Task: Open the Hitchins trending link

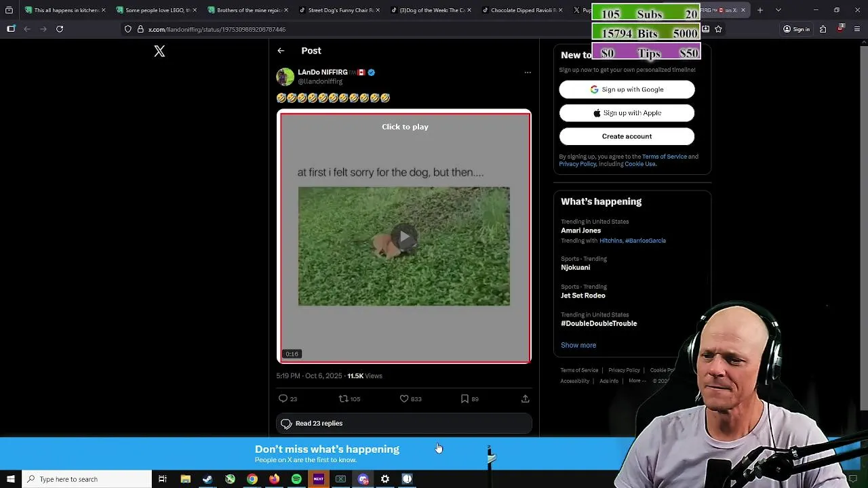Action: coord(610,241)
